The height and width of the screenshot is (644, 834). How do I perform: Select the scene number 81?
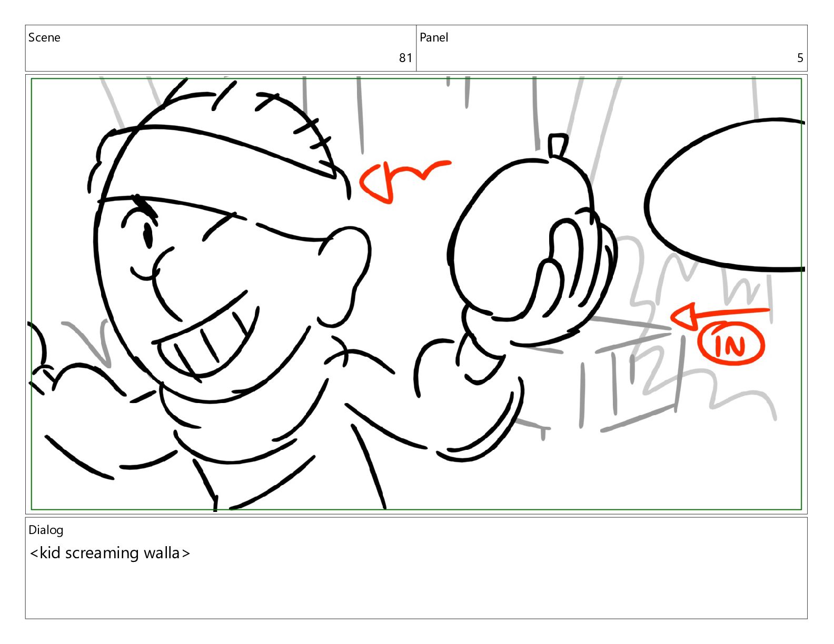pos(405,58)
